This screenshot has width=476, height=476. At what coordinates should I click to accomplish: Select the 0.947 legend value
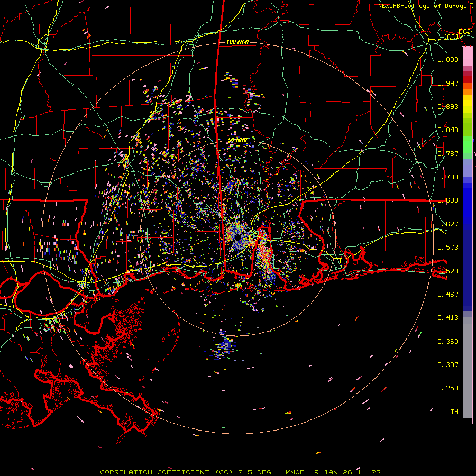(448, 83)
